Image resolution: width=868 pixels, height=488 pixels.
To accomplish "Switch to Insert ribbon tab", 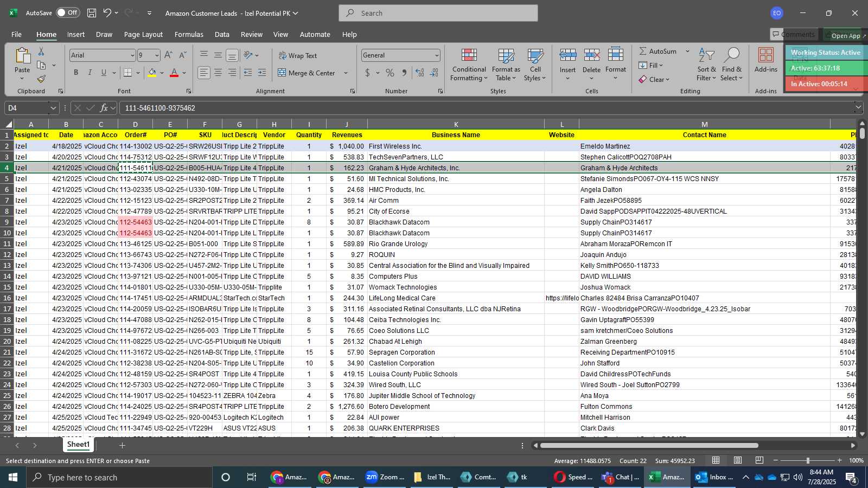I will [75, 34].
